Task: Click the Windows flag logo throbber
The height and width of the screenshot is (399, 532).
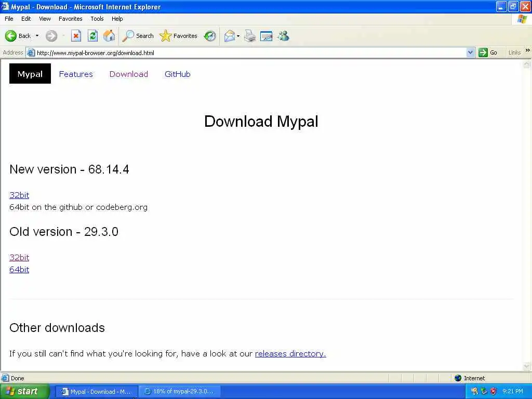Action: (522, 19)
